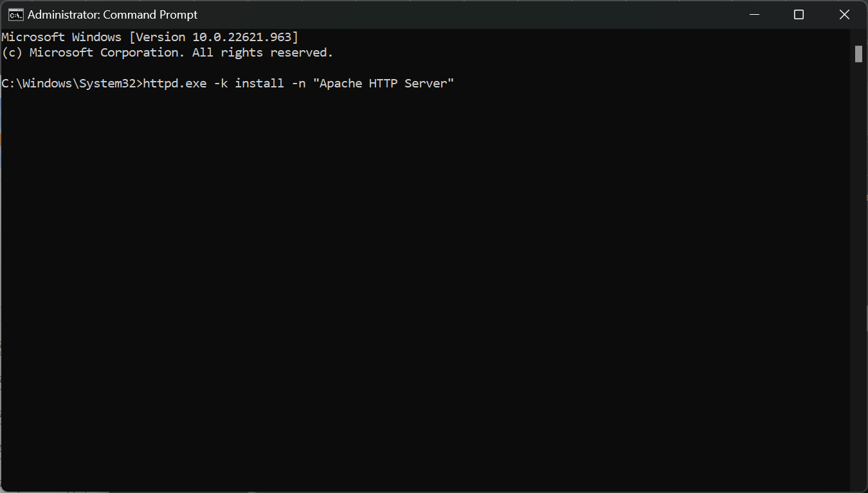Select the "Apache HTTP Server" quoted text
The image size is (868, 493).
383,83
